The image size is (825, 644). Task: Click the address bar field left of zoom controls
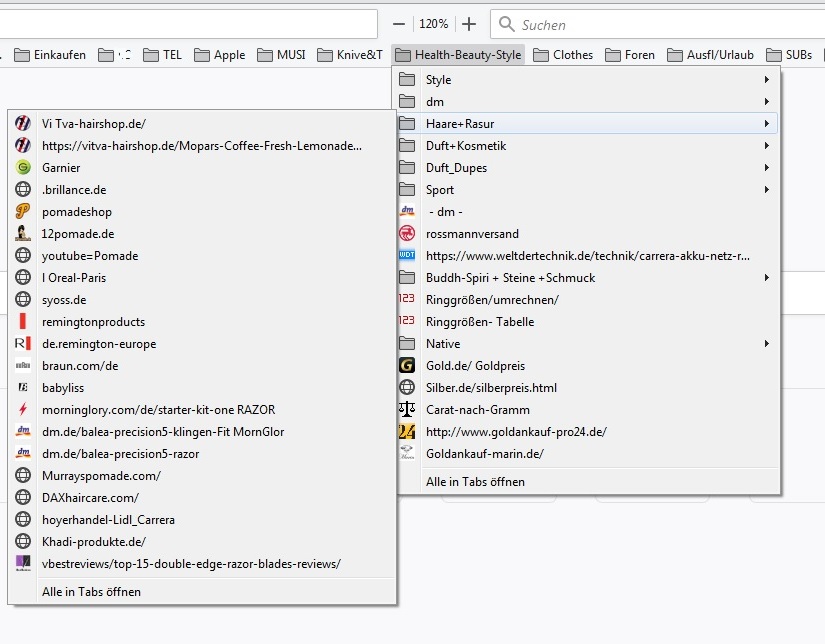[x=188, y=24]
